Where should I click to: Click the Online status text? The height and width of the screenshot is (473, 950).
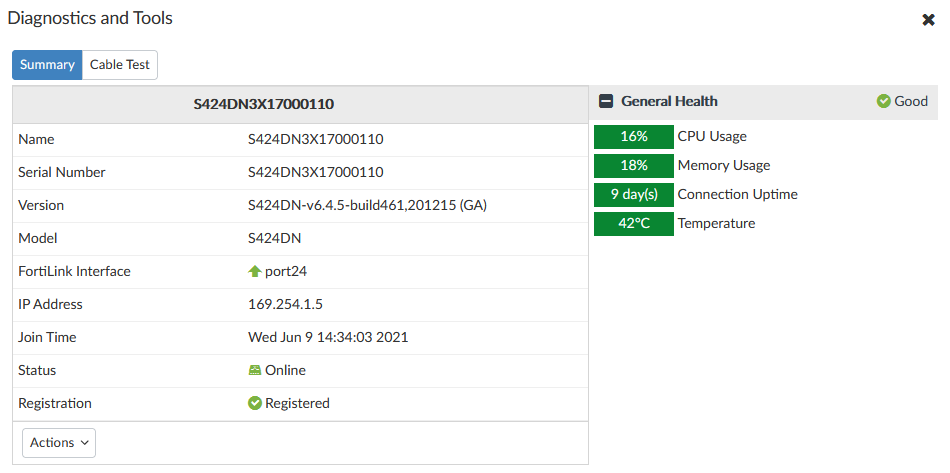285,370
